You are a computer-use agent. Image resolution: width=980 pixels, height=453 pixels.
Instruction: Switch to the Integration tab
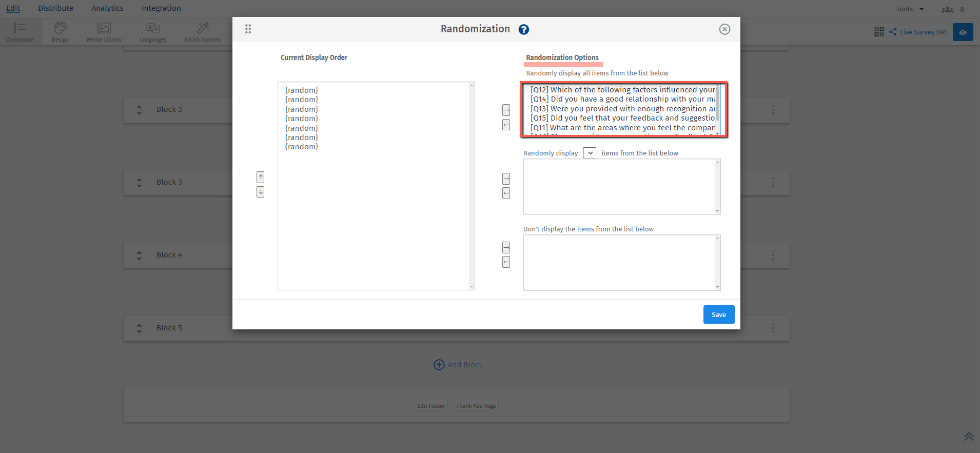161,8
